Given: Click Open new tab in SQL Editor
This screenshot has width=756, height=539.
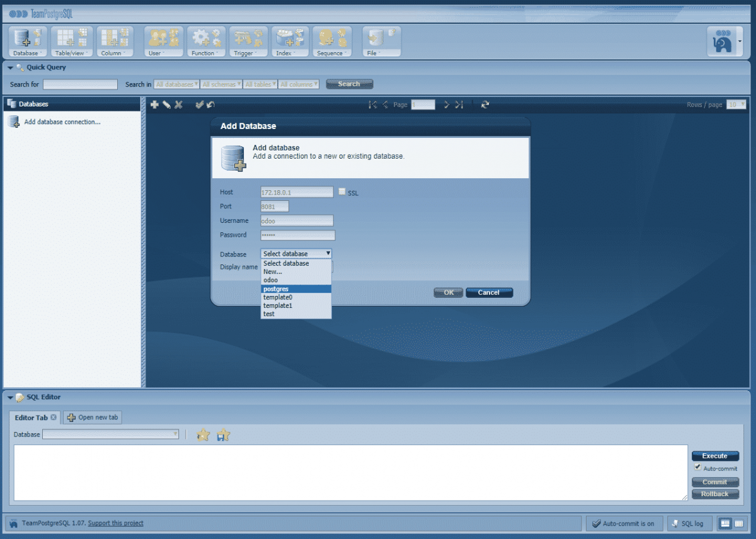Looking at the screenshot, I should pos(93,417).
